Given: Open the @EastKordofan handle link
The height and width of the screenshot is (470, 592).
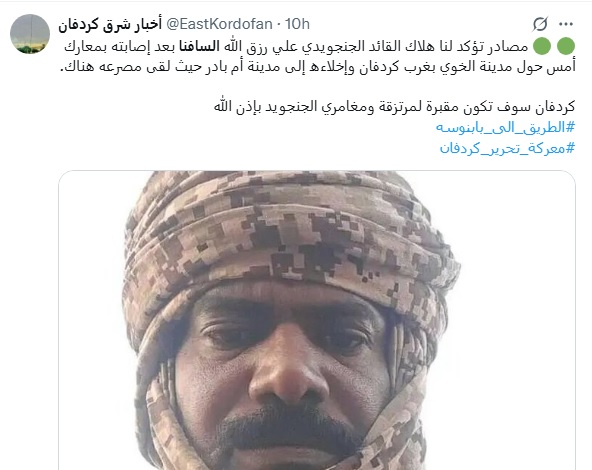Looking at the screenshot, I should pos(219,24).
